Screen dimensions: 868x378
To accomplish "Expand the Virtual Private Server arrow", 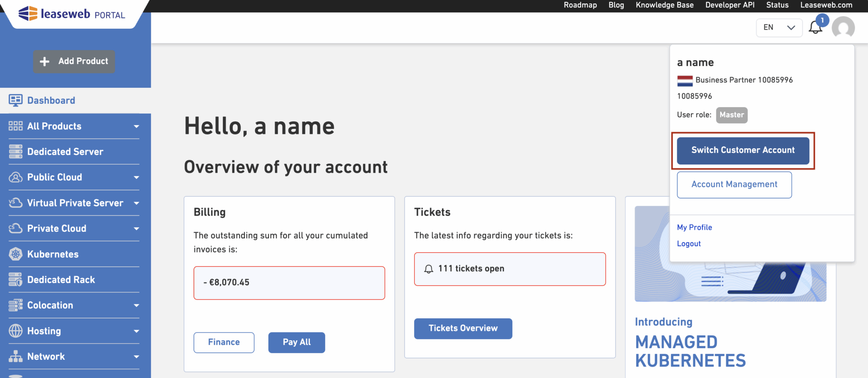I will [x=136, y=203].
